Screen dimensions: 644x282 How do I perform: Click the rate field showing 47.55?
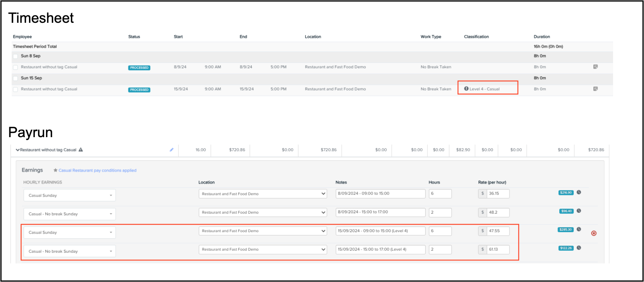497,231
